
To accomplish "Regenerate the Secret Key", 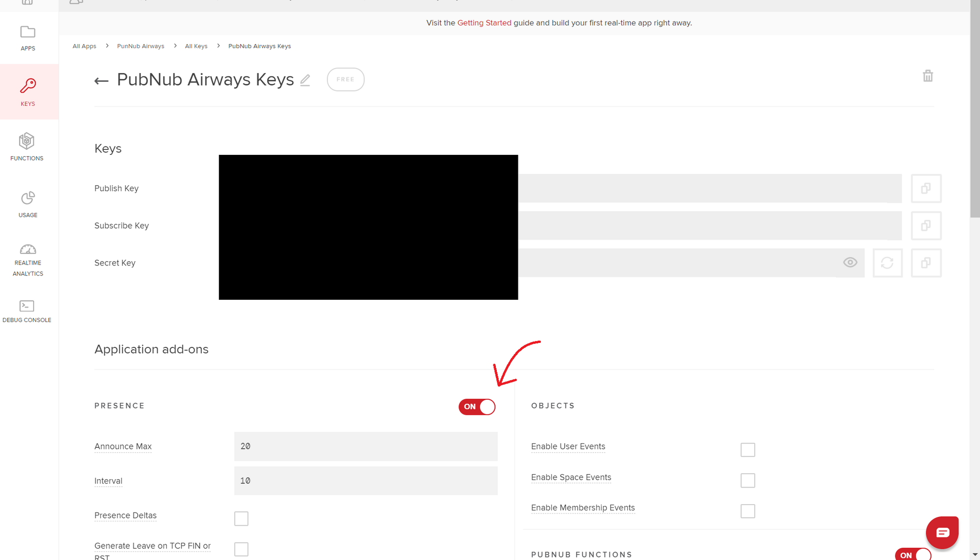I will click(x=887, y=263).
